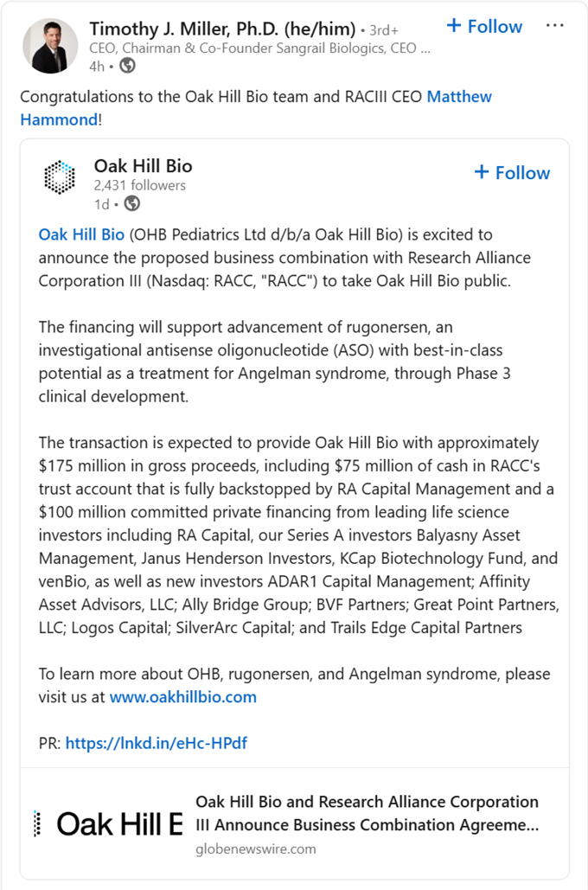Click the plus icon on Timothy's Follow
This screenshot has height=890, width=588.
point(453,26)
